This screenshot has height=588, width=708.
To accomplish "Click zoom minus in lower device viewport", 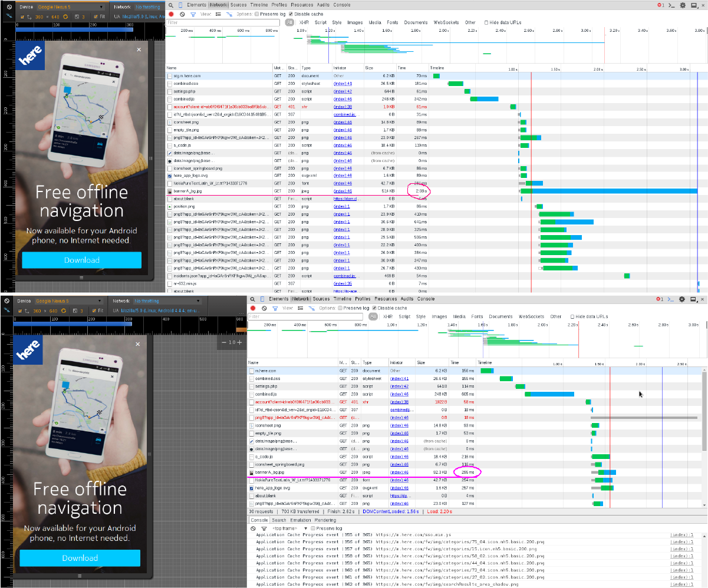I will point(225,342).
